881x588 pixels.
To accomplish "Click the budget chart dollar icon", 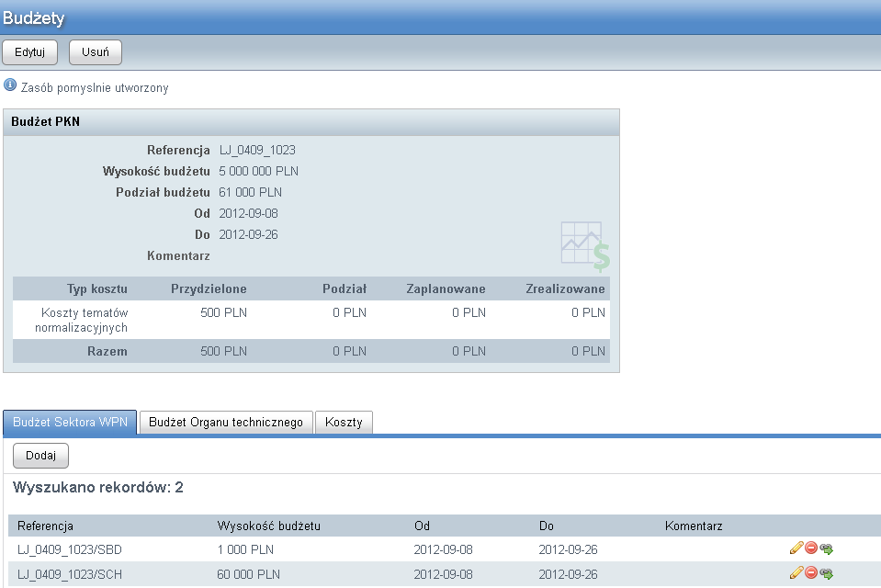I will (x=585, y=246).
